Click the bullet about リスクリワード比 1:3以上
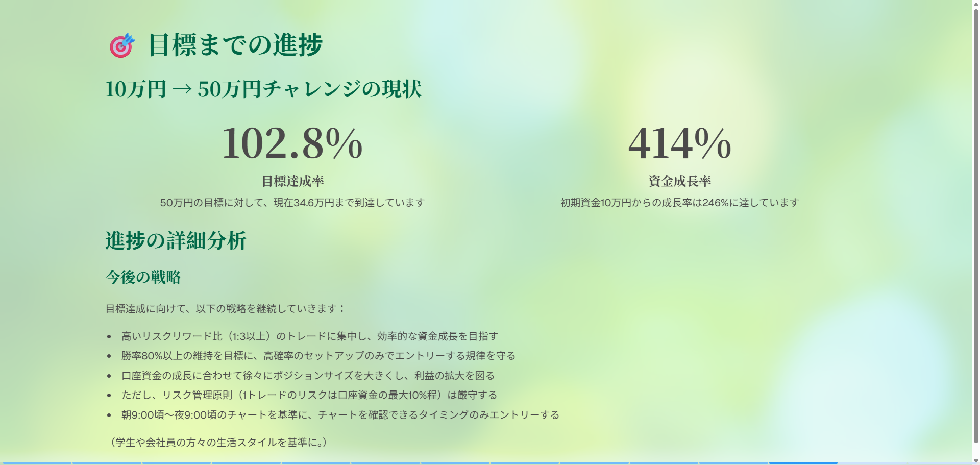The image size is (980, 465). tap(309, 336)
